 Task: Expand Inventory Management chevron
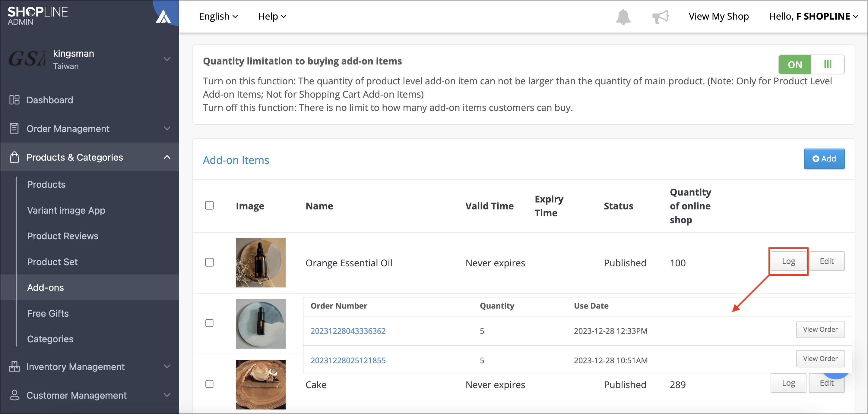167,366
